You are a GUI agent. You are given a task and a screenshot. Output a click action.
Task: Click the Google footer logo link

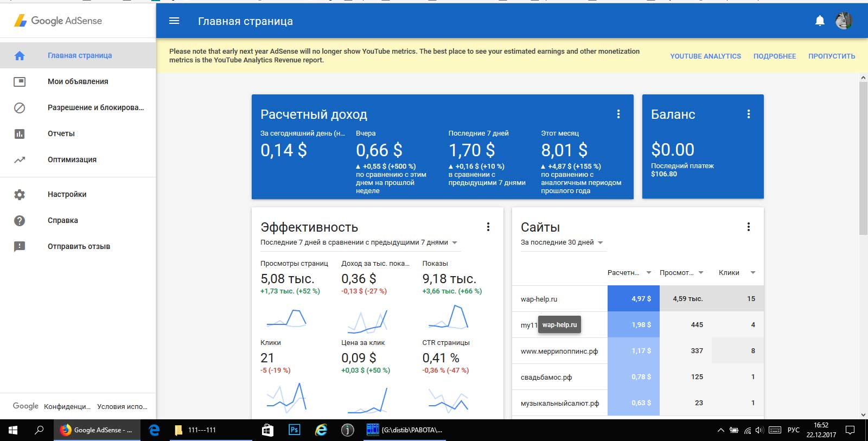pyautogui.click(x=25, y=406)
